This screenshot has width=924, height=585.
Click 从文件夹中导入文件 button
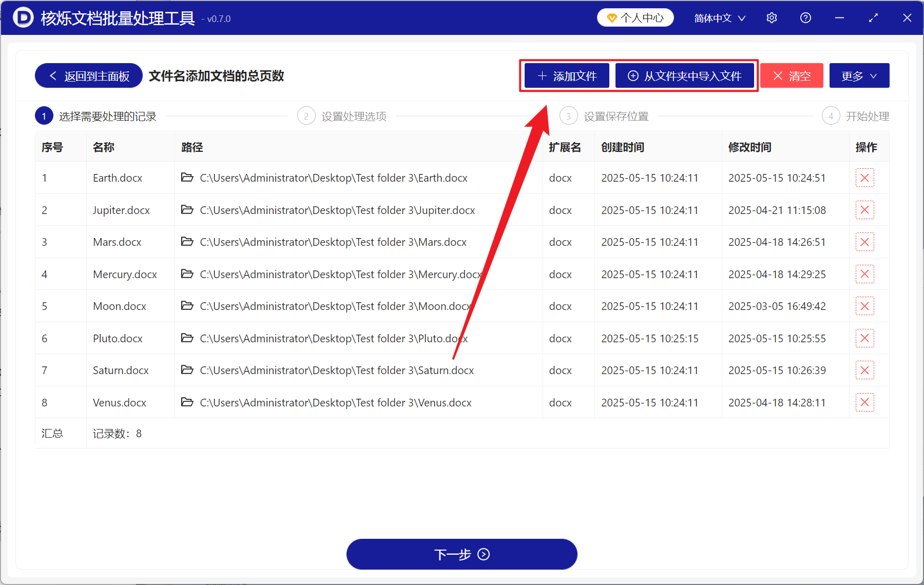pos(685,76)
